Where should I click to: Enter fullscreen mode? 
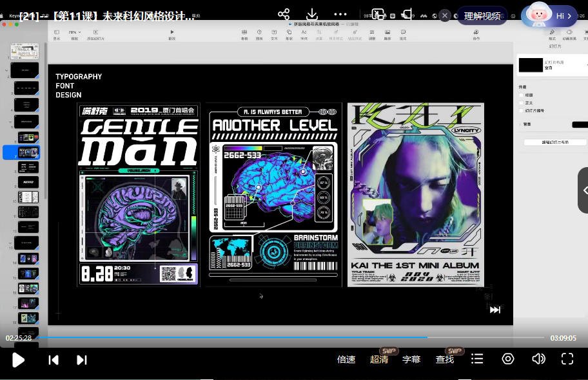(567, 359)
